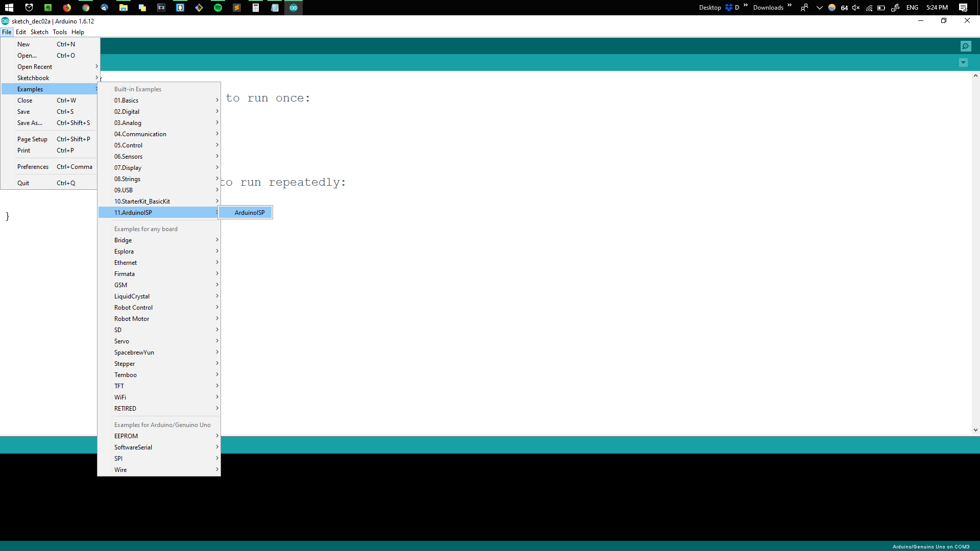Click the Dropbox icon in taskbar toolbar
Screen dimensions: 980x551
729,8
